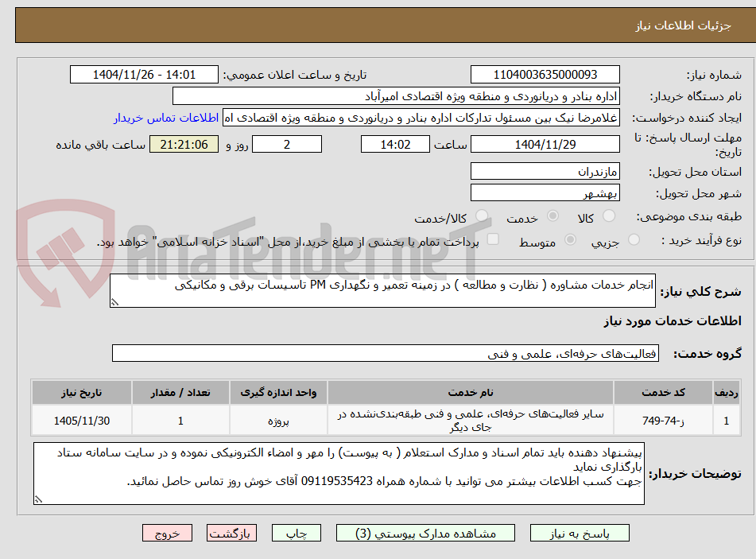Click the استان field مازندران
756x559 pixels.
coord(545,172)
